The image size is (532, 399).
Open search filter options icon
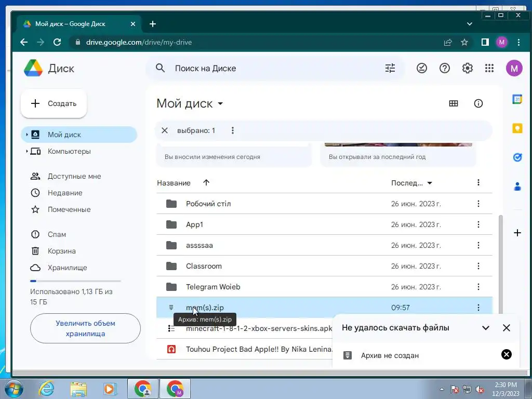click(390, 68)
